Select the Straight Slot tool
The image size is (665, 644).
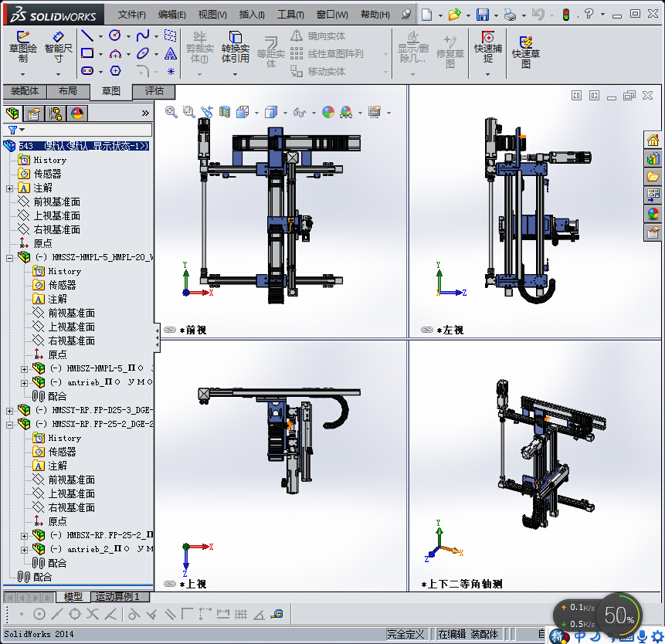(87, 71)
